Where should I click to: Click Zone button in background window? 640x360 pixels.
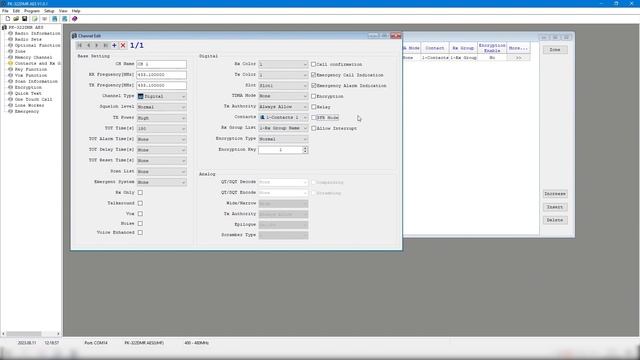pyautogui.click(x=555, y=50)
